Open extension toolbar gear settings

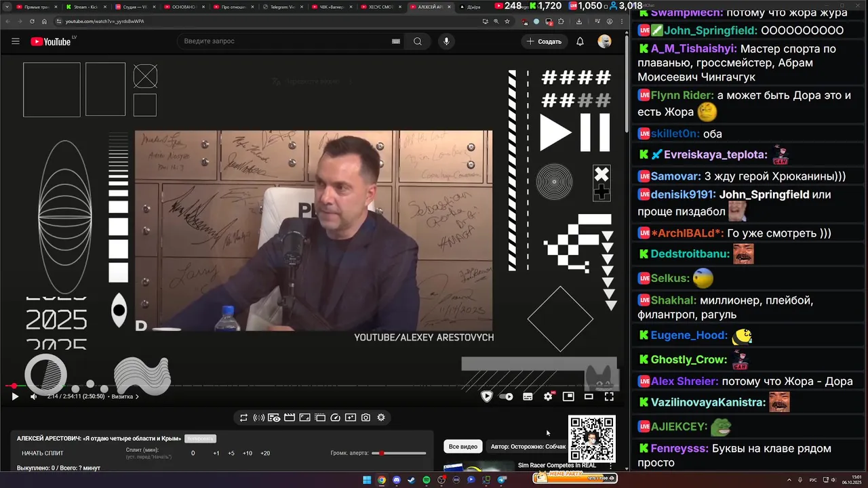381,418
